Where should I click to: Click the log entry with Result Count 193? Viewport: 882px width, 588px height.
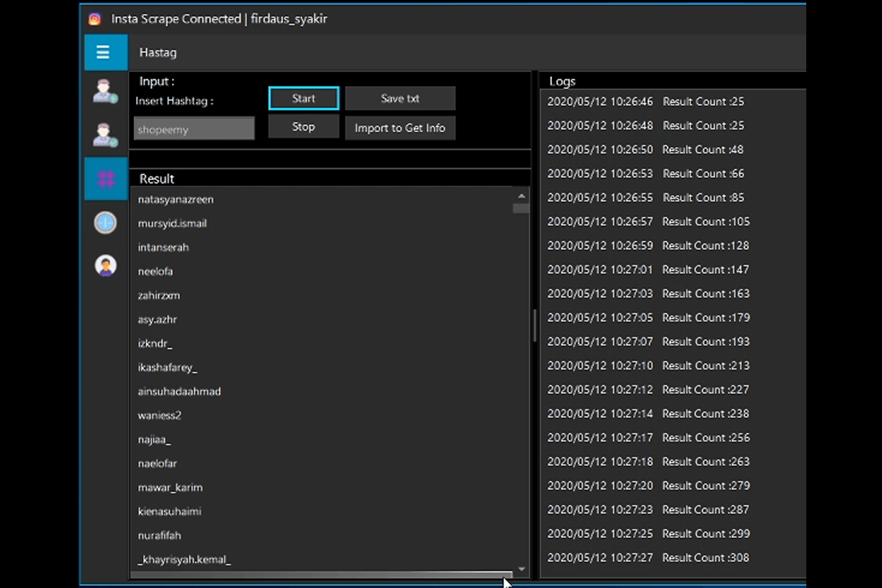point(649,342)
